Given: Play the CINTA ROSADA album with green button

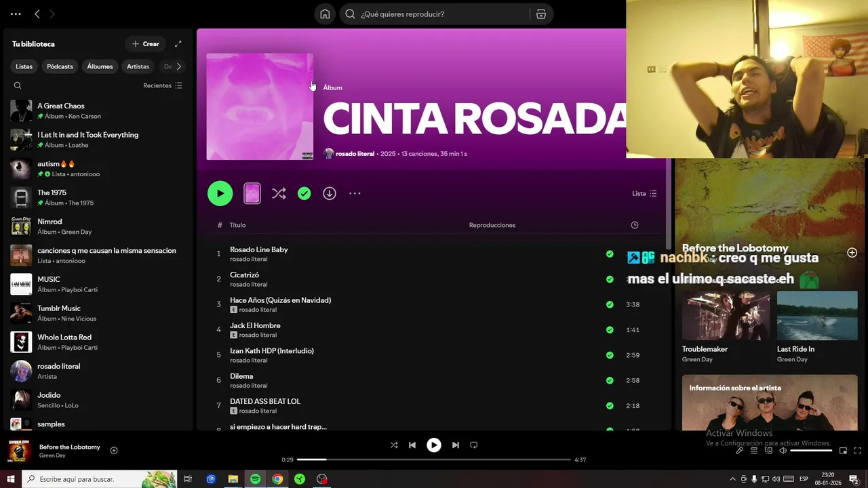Looking at the screenshot, I should click(x=220, y=193).
